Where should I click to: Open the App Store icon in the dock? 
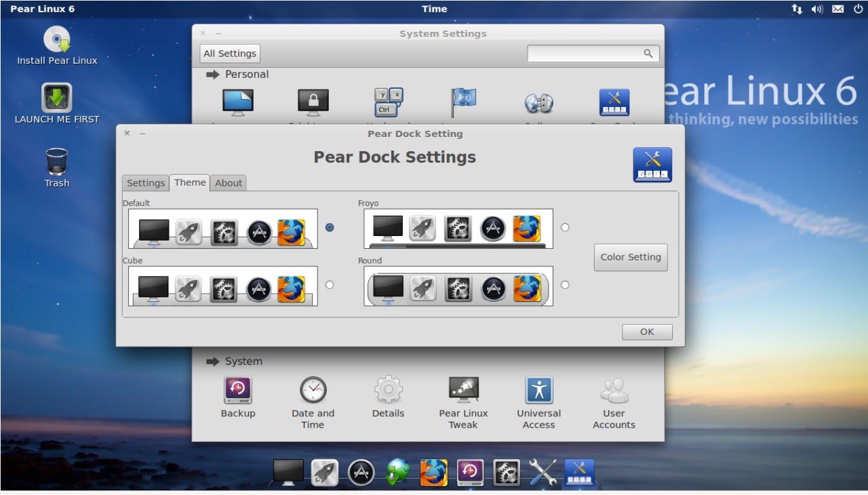tap(361, 473)
